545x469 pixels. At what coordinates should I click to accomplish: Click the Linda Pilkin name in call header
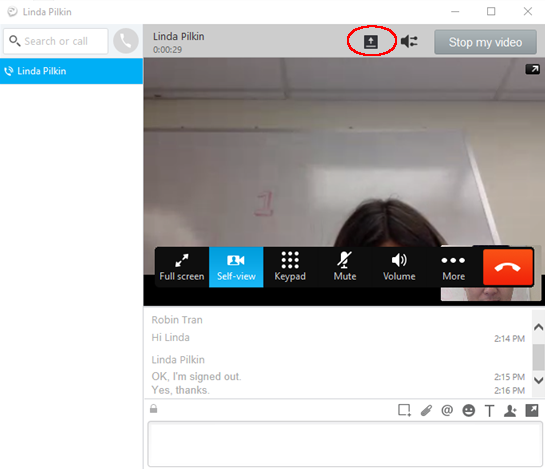click(179, 37)
